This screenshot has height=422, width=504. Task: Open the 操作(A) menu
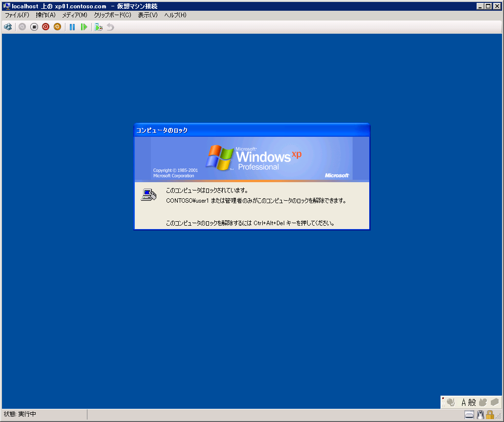pyautogui.click(x=45, y=15)
